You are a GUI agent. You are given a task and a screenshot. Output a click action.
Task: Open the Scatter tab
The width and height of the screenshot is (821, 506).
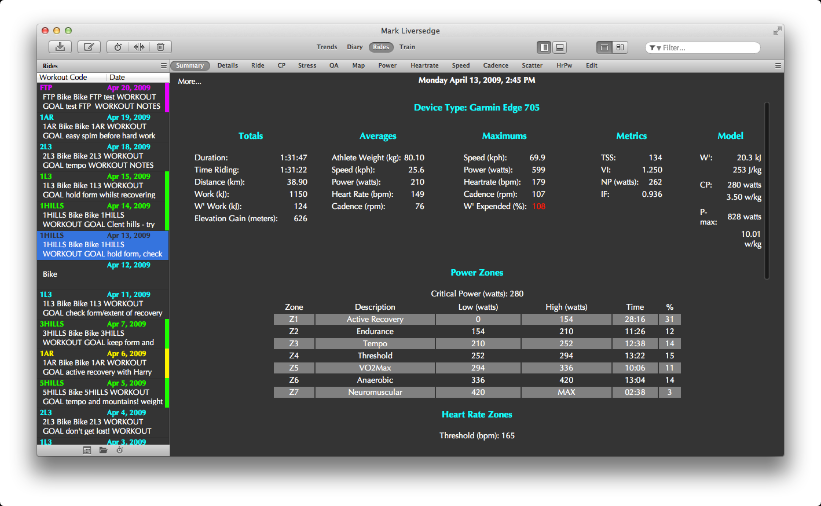pos(532,66)
